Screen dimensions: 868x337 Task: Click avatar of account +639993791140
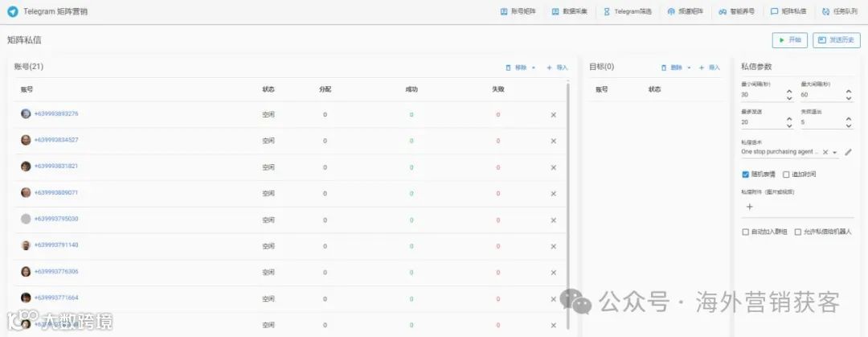(26, 245)
